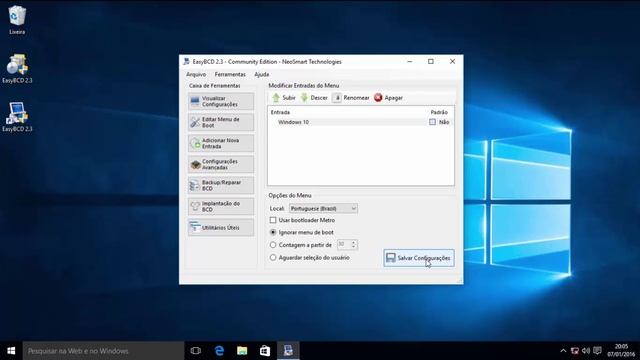Image resolution: width=640 pixels, height=360 pixels.
Task: Open the Local language dropdown
Action: (323, 209)
